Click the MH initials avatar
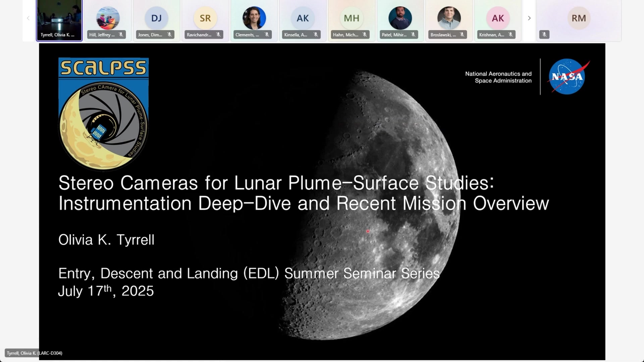Image resolution: width=644 pixels, height=362 pixels. coord(352,18)
